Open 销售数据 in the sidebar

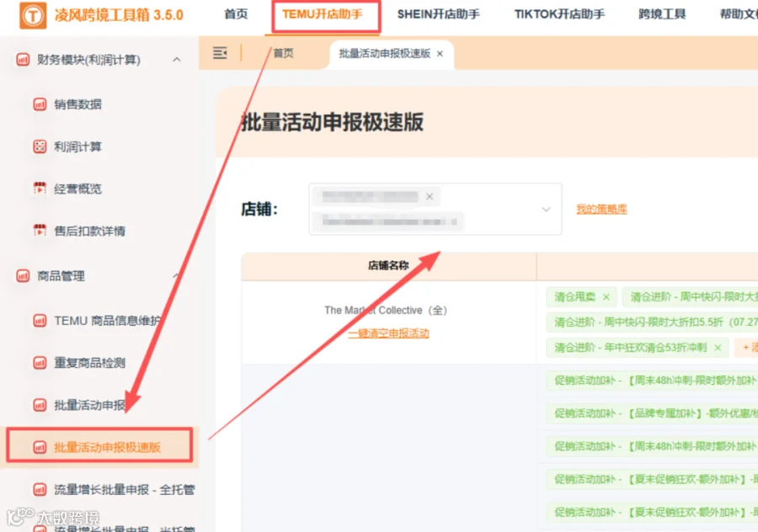(77, 104)
